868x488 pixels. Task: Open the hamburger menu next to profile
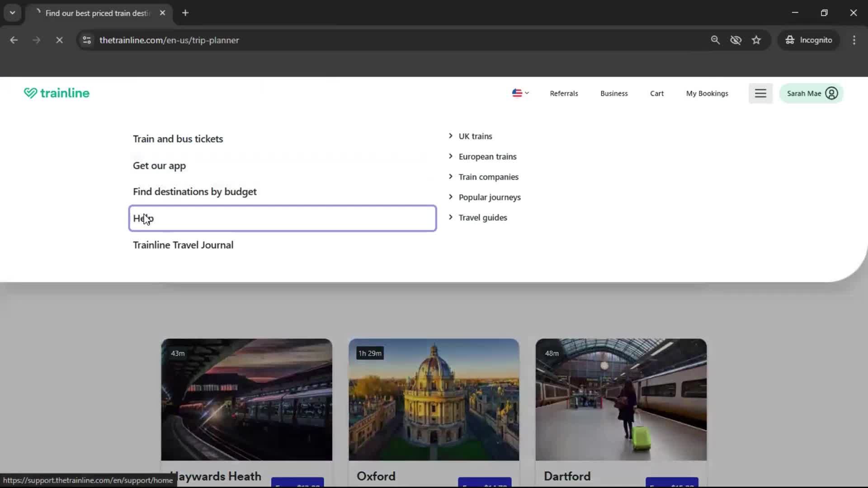(760, 93)
